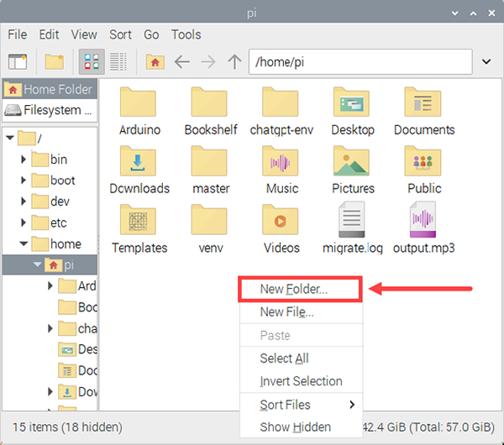Select Home Folder in places panel
504x445 pixels.
(50, 89)
